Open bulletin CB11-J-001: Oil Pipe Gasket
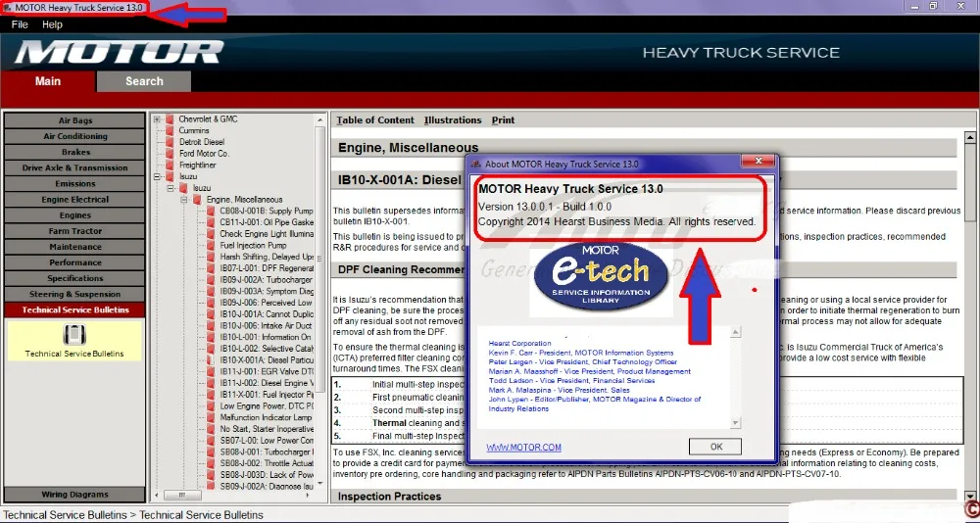The width and height of the screenshot is (980, 523). [x=267, y=222]
